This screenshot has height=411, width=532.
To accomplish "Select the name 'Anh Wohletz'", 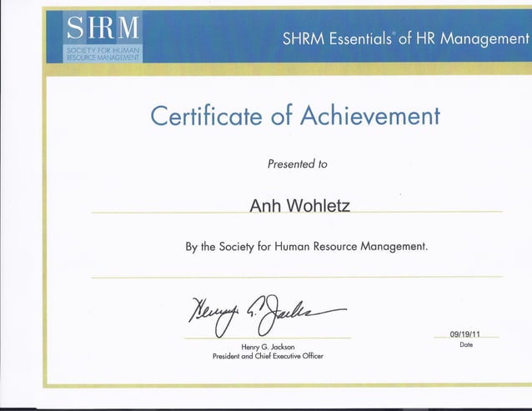I will [299, 205].
